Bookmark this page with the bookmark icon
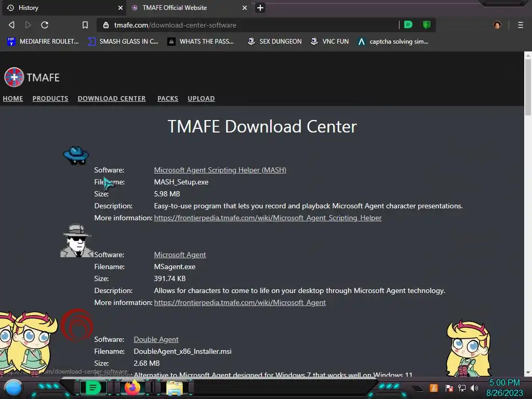532x399 pixels. pyautogui.click(x=85, y=25)
